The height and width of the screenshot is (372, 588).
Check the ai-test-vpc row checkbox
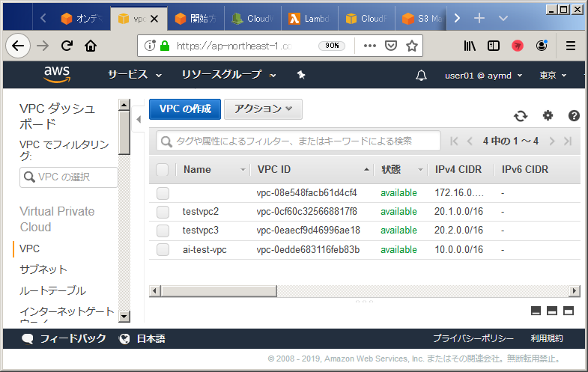163,249
